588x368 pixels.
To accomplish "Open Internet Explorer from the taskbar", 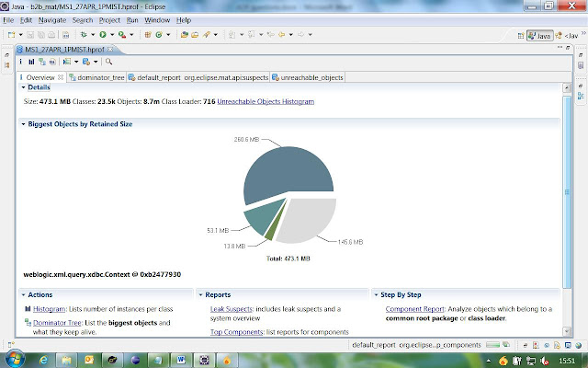I will [x=43, y=361].
